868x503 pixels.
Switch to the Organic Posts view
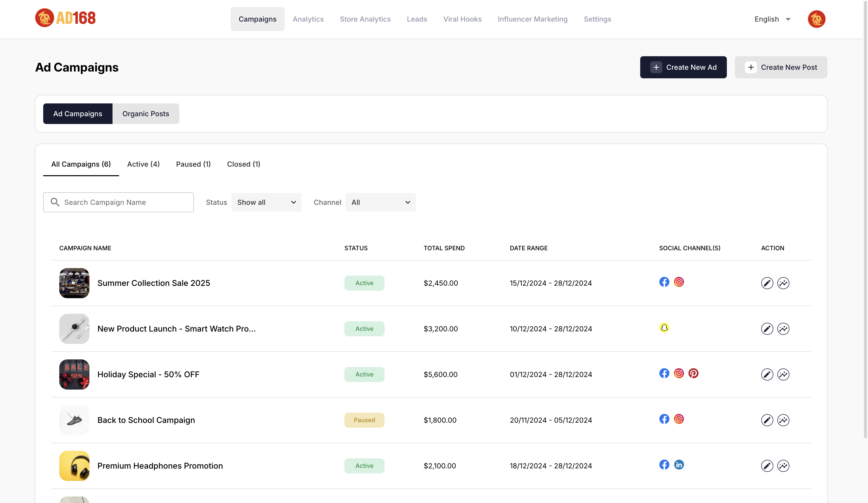pos(146,114)
